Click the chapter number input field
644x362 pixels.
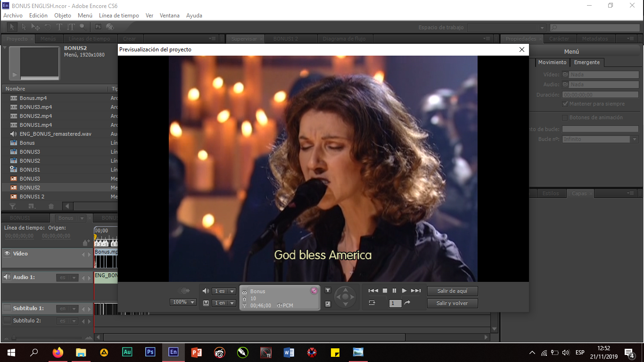point(396,304)
